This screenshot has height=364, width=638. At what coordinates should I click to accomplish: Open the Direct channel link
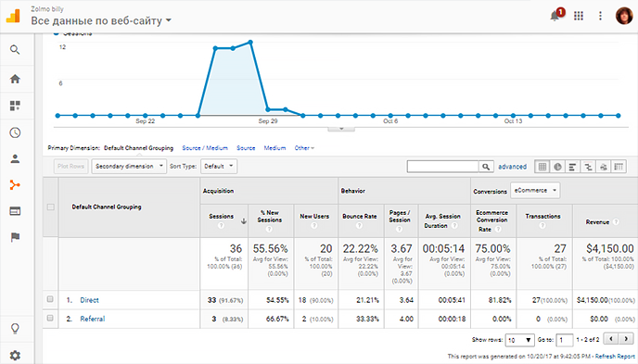90,300
